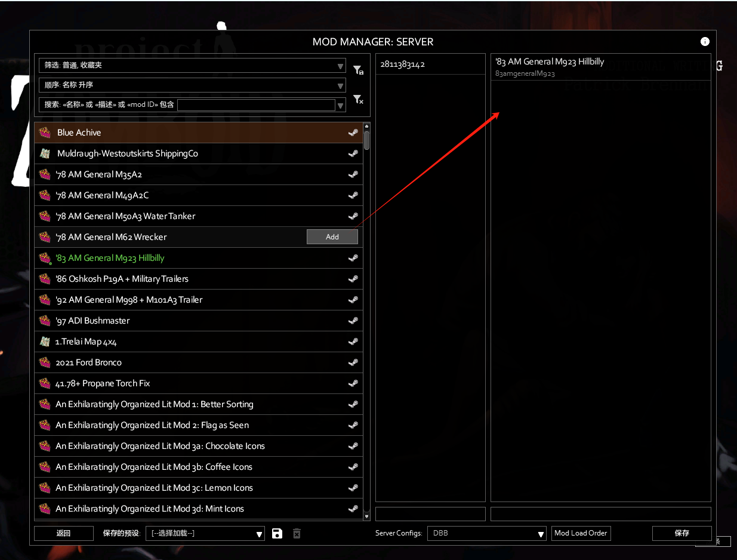Click the Steam icon on '78 AM General M35A2 row

353,174
